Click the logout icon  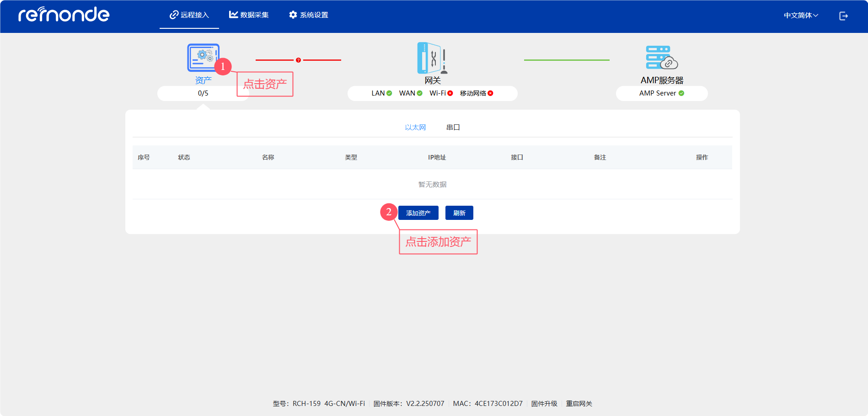tap(844, 16)
